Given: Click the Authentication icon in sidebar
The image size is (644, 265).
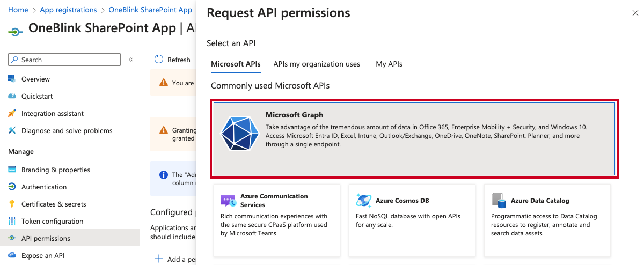Looking at the screenshot, I should [12, 187].
